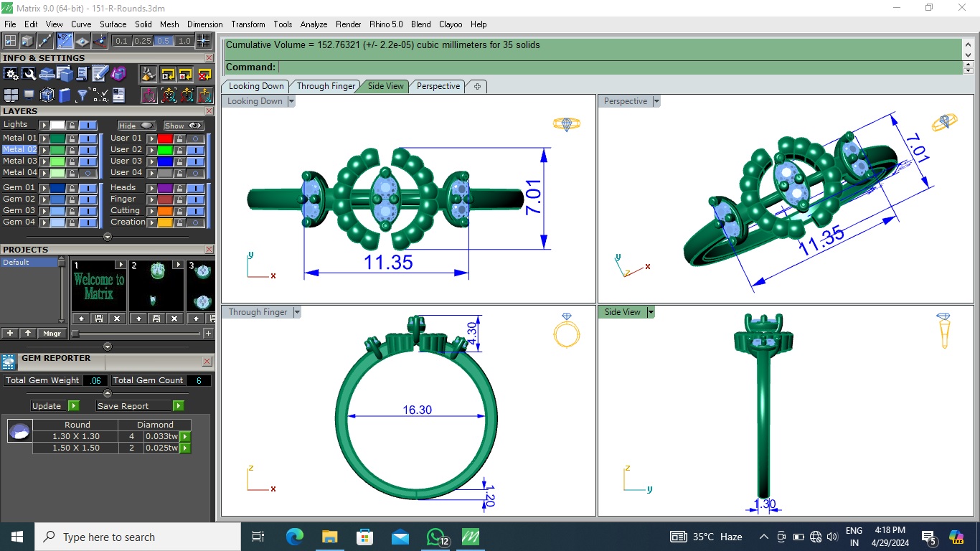
Task: Open the notepad with pencil icon
Action: click(100, 74)
